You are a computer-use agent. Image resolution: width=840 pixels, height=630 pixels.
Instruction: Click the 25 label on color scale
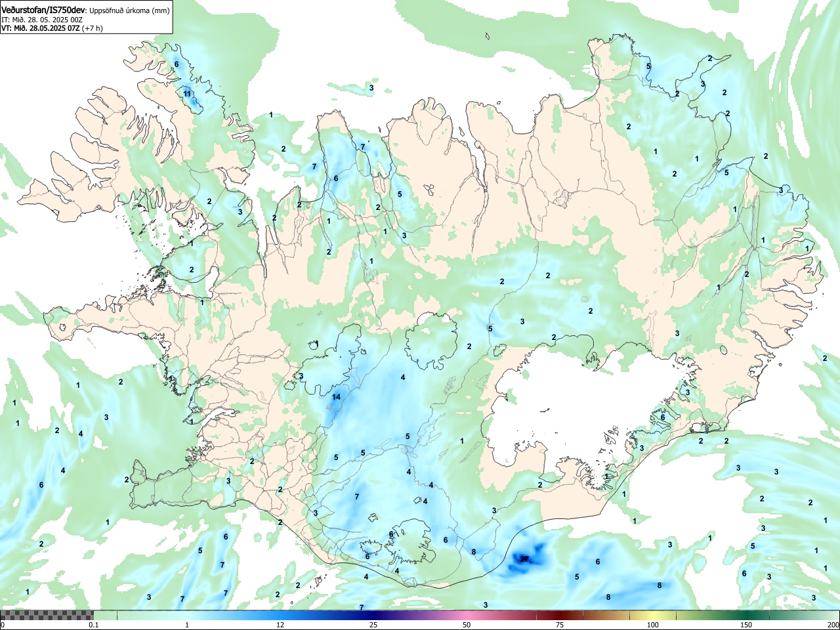373,625
